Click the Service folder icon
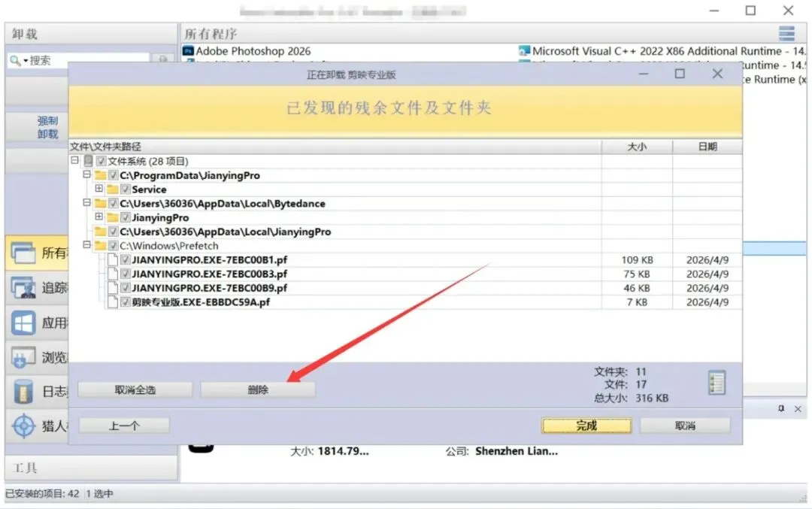Screen dimensions: 812x509 112,189
